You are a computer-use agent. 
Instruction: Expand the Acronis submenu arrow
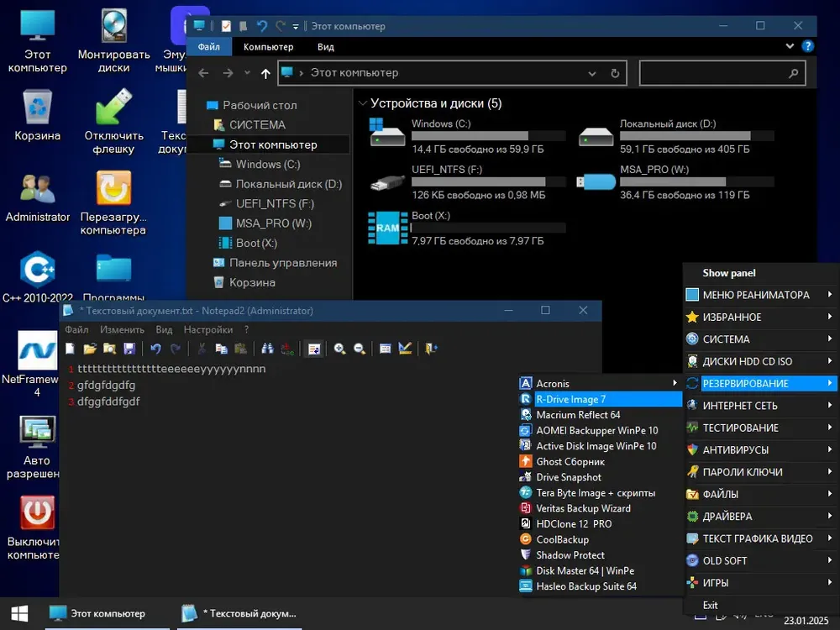[675, 383]
